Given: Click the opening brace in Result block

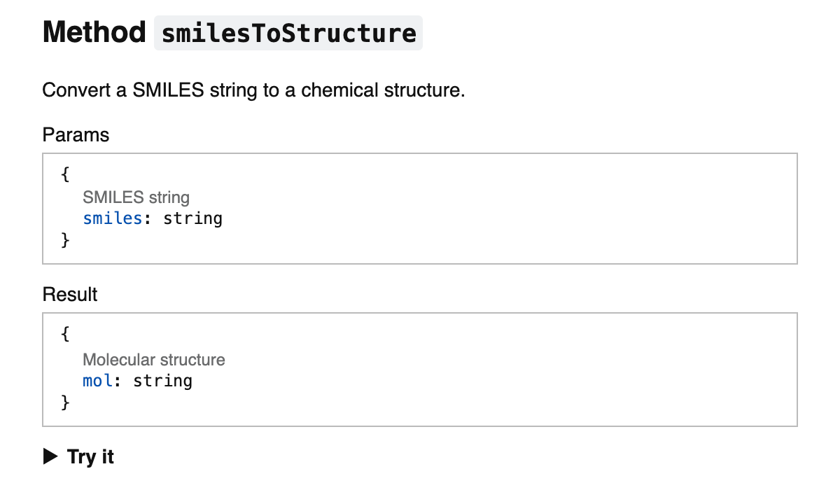Looking at the screenshot, I should point(64,334).
